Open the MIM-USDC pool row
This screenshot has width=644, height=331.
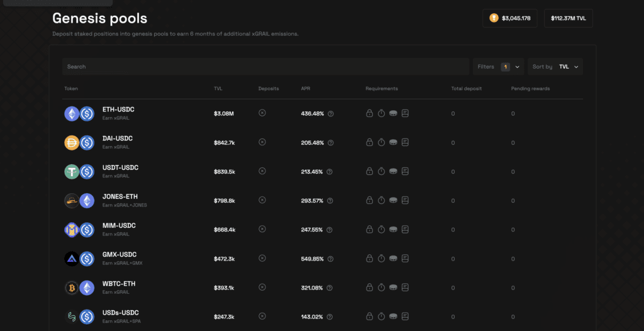323,230
